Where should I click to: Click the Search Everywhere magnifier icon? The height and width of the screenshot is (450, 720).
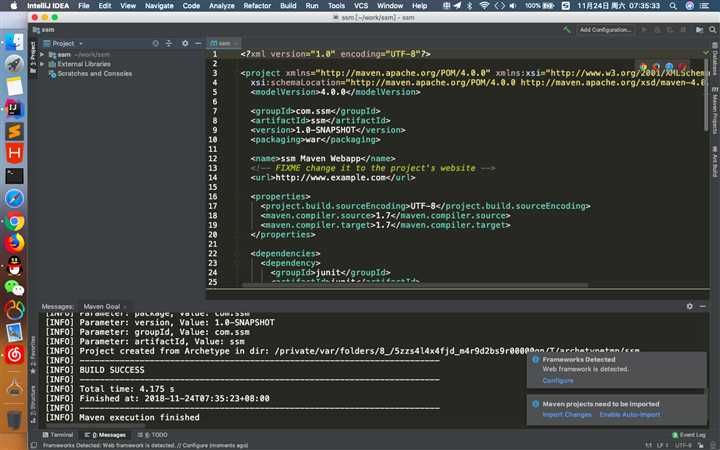tap(713, 30)
